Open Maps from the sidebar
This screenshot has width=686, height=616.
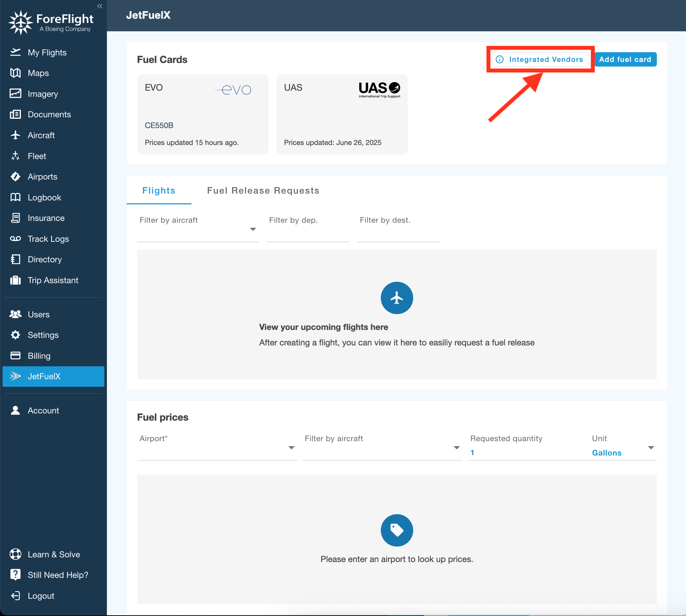pos(38,73)
